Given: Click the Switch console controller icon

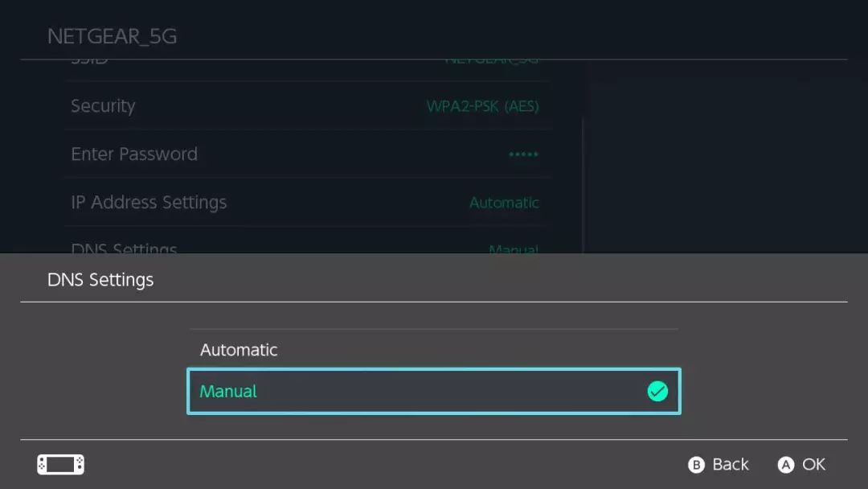Looking at the screenshot, I should tap(61, 464).
